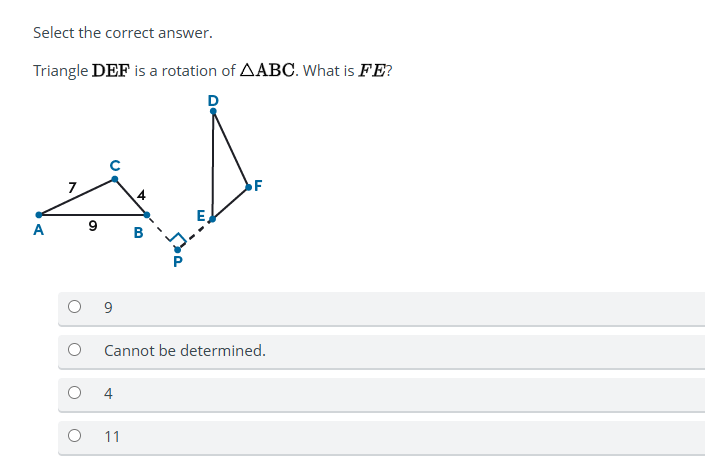
Task: Click the 'Cannot be determined.' answer text
Action: 185,351
